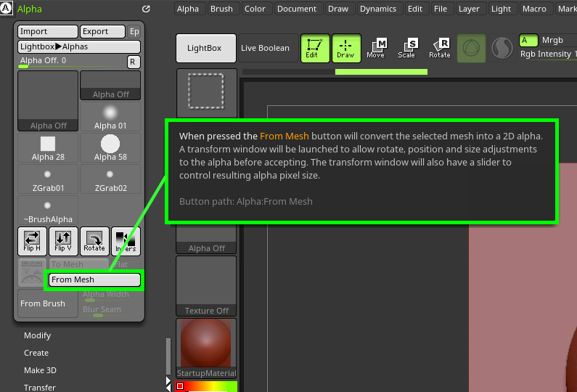Viewport: 577px width, 392px height.
Task: Click the Sculptris Pro swirl icon
Action: pos(502,48)
